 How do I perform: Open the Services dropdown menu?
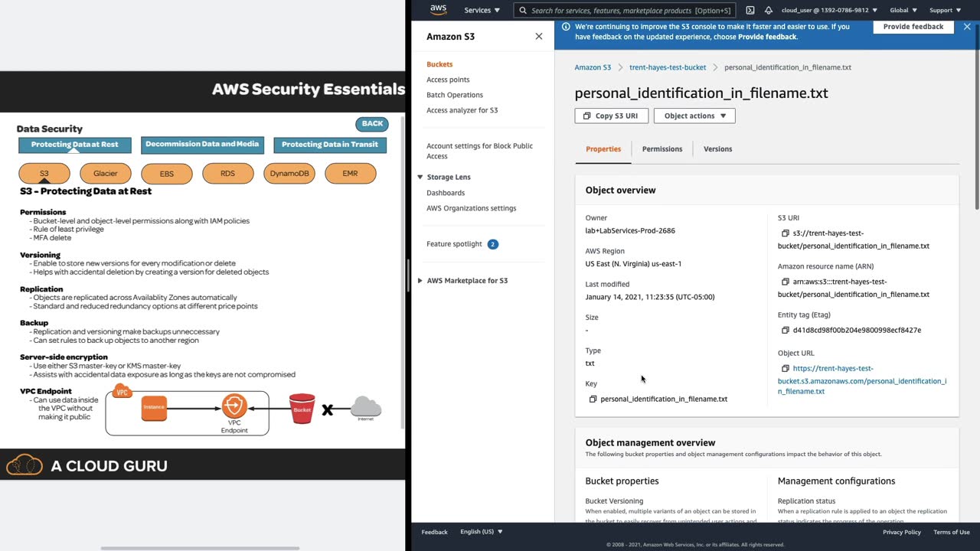(x=482, y=11)
